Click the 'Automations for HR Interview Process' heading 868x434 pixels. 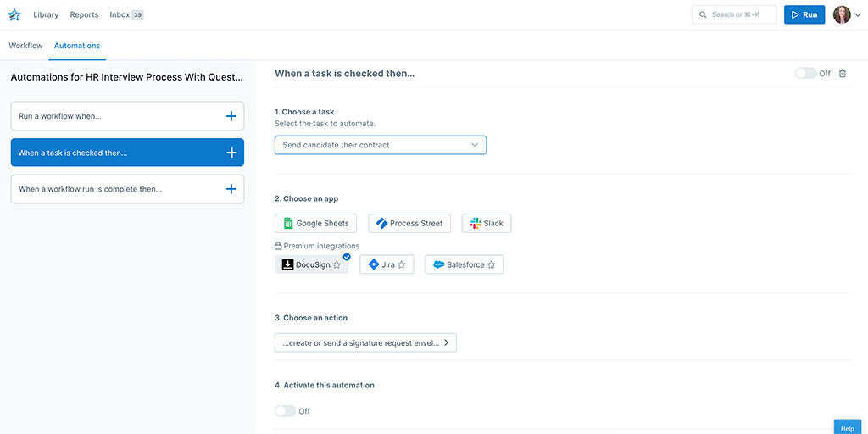pos(127,77)
